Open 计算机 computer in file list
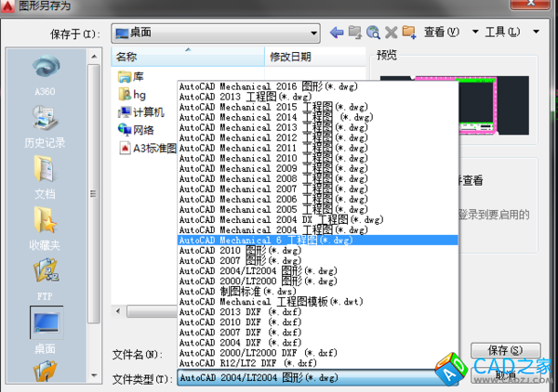Image resolution: width=558 pixels, height=392 pixels. click(x=141, y=112)
